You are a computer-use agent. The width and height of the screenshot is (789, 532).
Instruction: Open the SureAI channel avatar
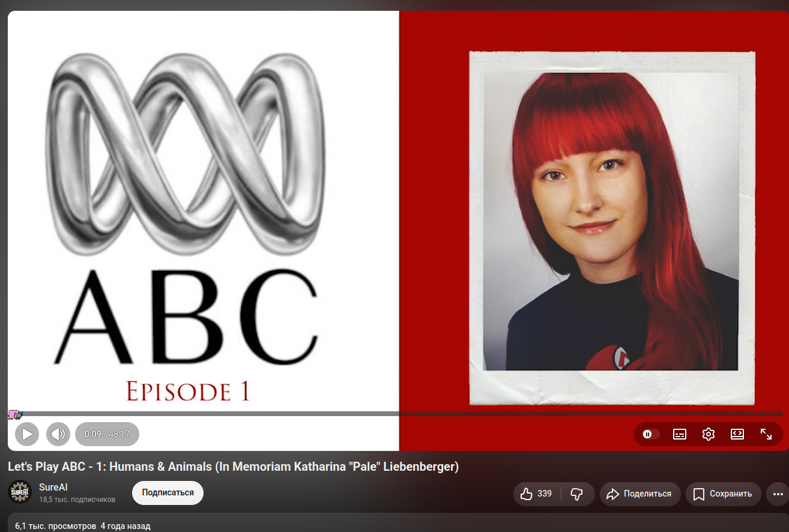click(x=19, y=492)
